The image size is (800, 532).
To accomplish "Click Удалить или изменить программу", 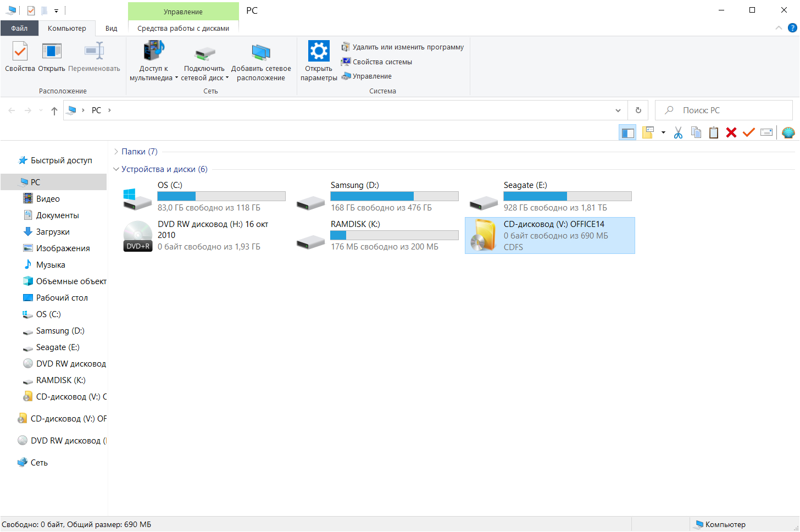I will [x=403, y=47].
